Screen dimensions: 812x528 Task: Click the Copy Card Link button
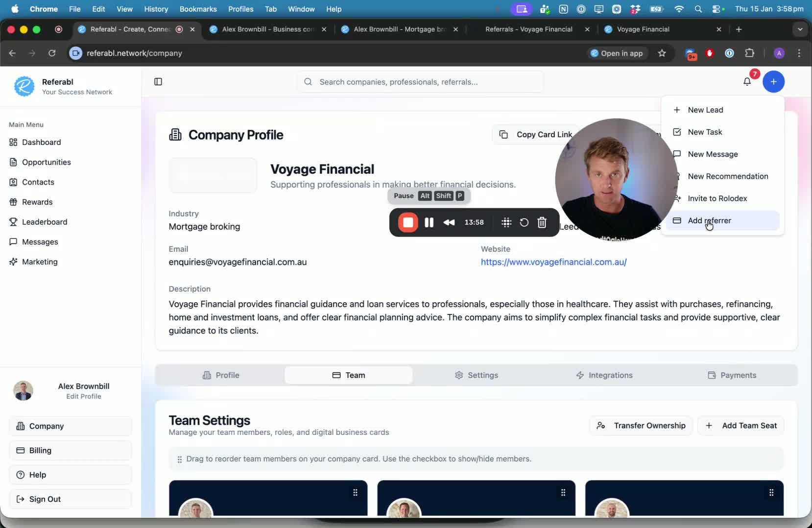[x=536, y=134]
